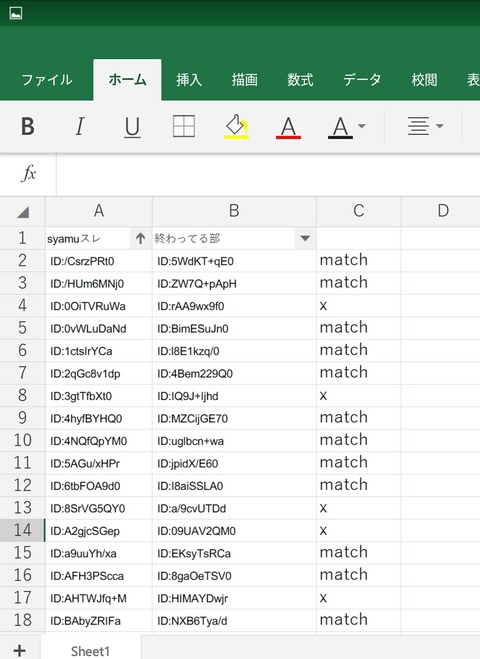Image resolution: width=480 pixels, height=659 pixels.
Task: Select column C header
Action: (x=359, y=211)
